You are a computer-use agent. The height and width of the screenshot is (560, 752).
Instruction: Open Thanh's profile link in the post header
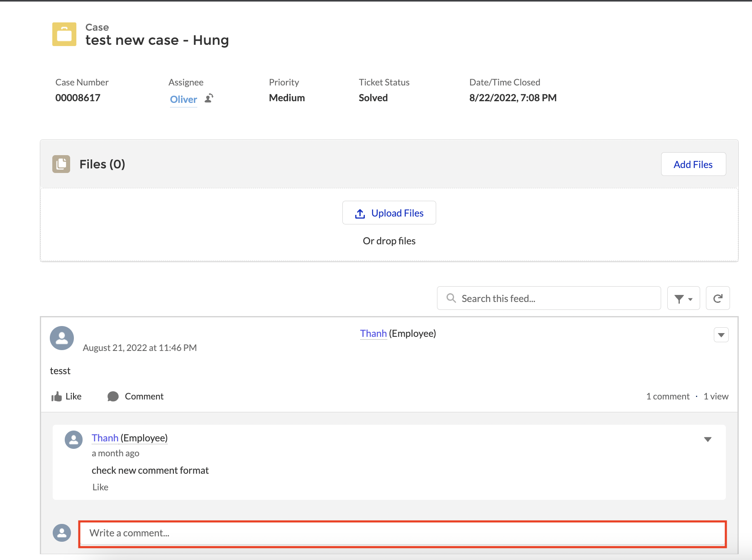373,334
